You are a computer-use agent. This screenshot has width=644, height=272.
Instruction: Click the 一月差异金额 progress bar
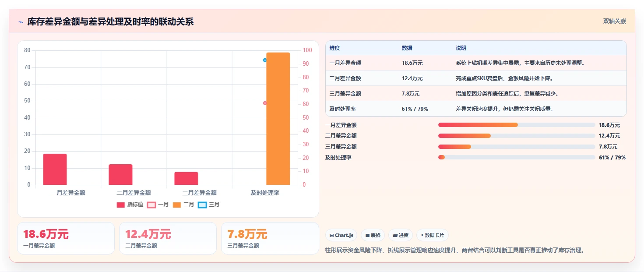(517, 125)
